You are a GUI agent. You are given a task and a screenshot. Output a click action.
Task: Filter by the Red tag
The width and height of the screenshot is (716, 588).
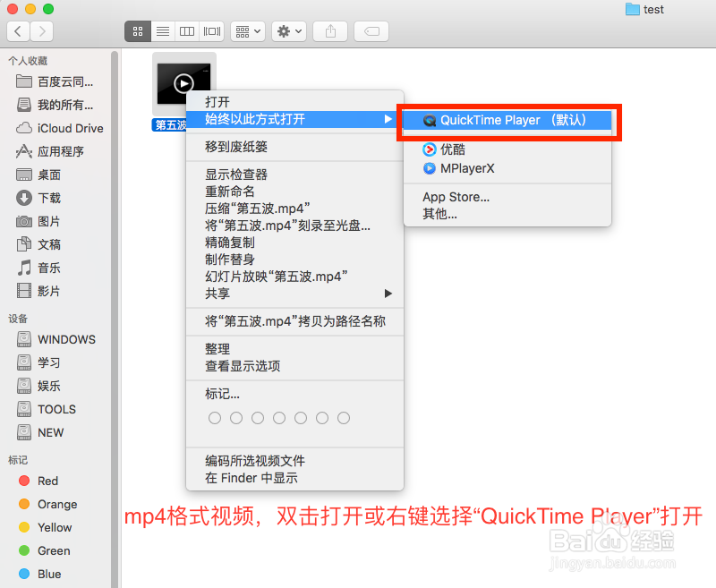tap(38, 481)
